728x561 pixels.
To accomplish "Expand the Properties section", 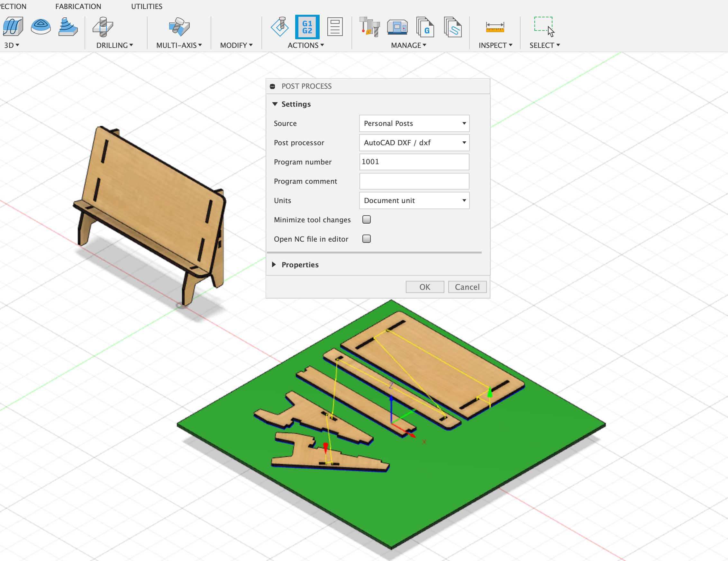I will tap(274, 264).
